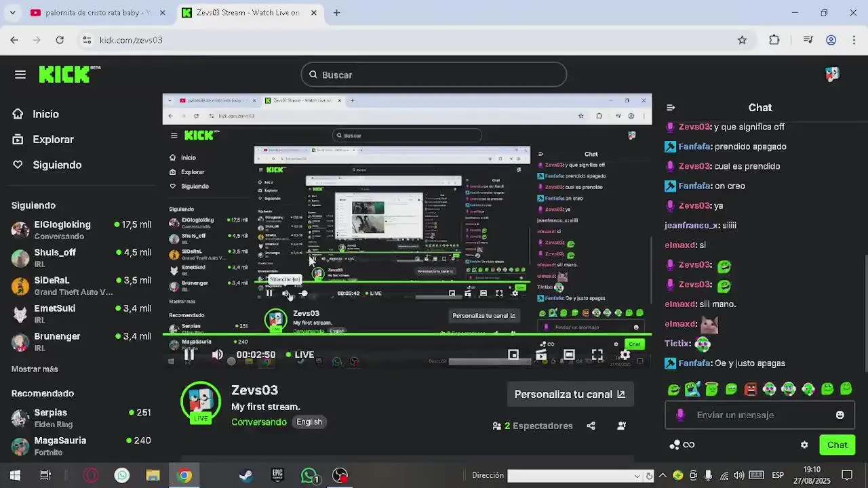Viewport: 868px width, 488px height.
Task: Open Steam from the taskbar
Action: 245,475
